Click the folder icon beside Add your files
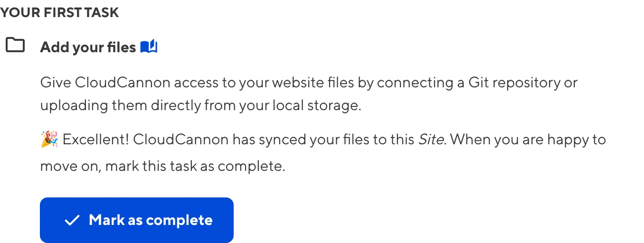The image size is (644, 243). tap(15, 45)
